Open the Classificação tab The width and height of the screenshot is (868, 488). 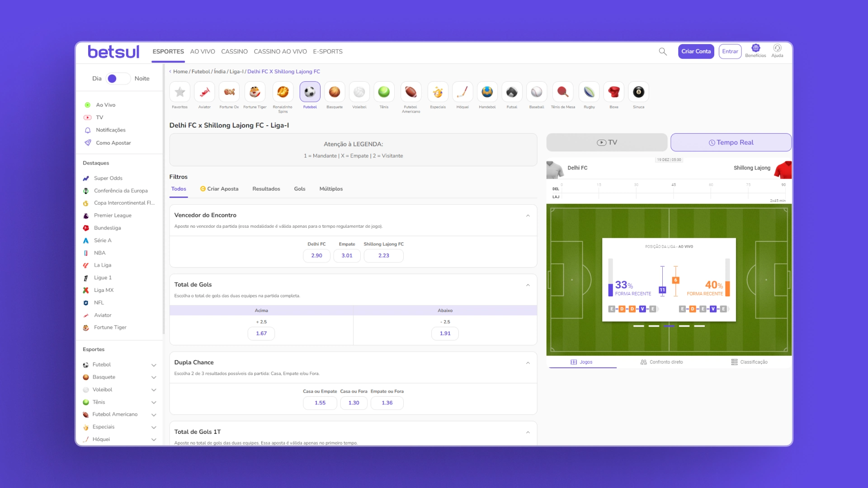750,362
